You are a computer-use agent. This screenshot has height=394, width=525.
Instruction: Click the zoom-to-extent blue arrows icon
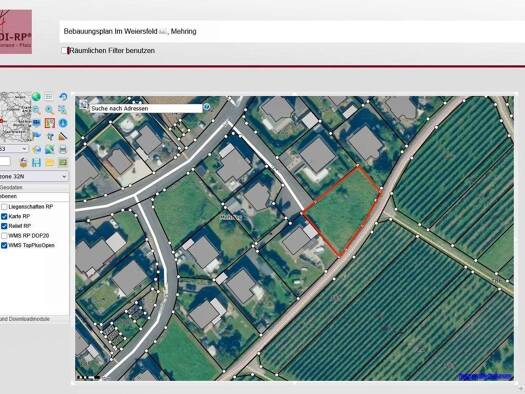62,109
